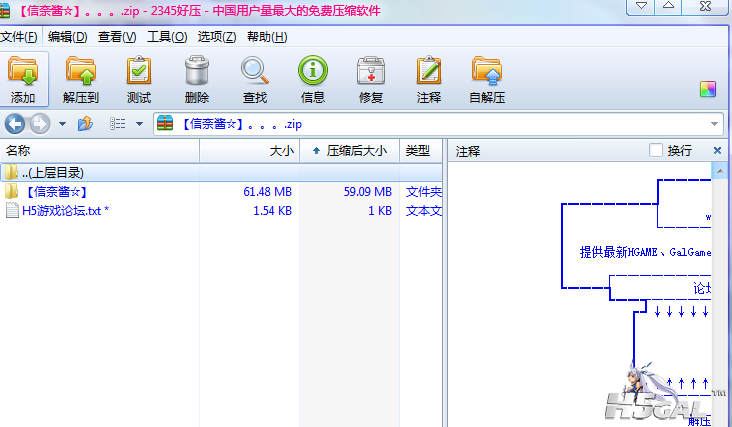Open the 文件(F) menu

click(x=19, y=37)
